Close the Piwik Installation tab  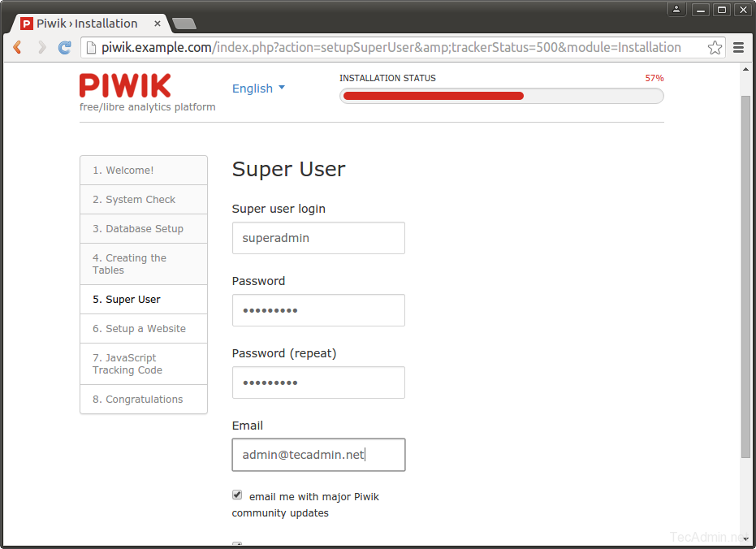click(158, 24)
